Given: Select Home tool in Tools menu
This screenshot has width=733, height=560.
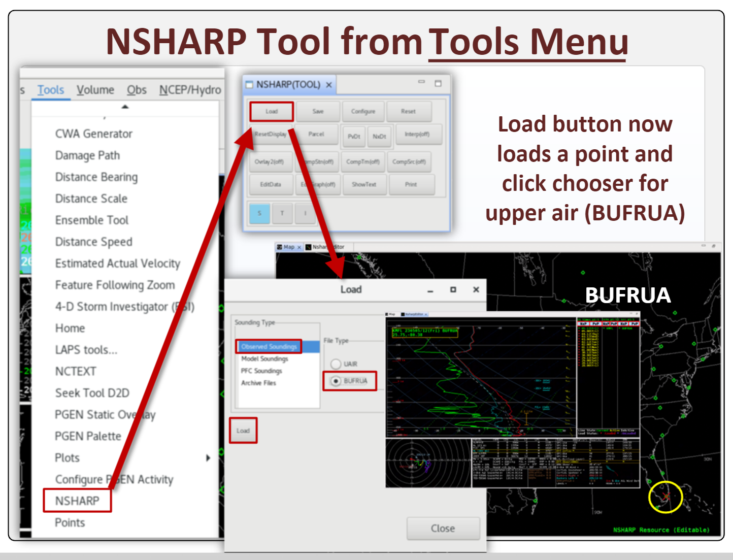Looking at the screenshot, I should 70,328.
